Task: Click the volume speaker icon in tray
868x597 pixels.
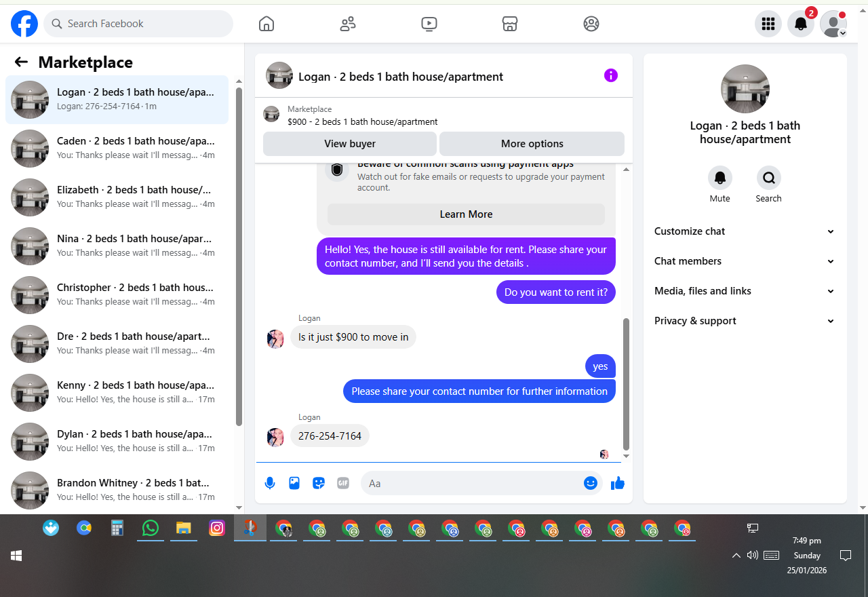Action: click(752, 556)
